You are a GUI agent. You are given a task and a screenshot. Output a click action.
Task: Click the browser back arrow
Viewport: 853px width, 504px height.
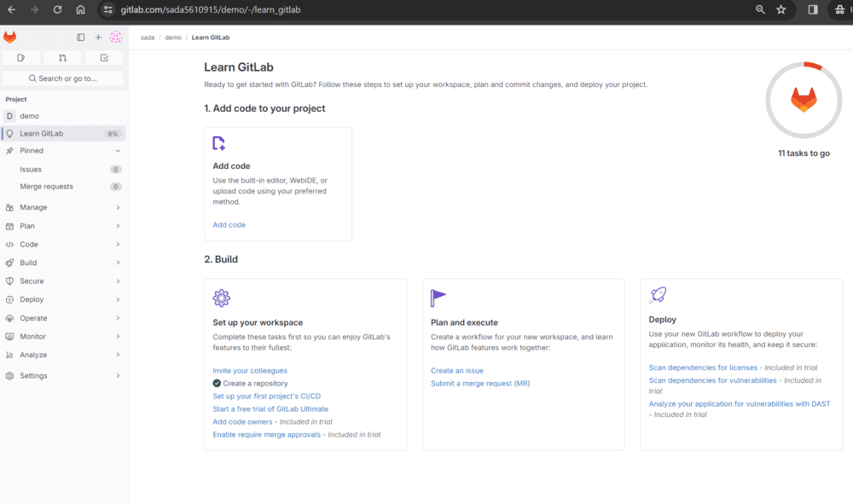tap(11, 9)
